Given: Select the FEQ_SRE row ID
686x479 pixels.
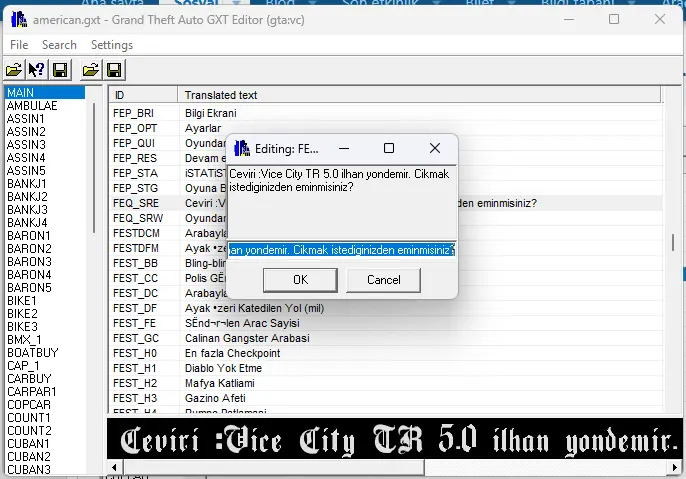Looking at the screenshot, I should (136, 203).
